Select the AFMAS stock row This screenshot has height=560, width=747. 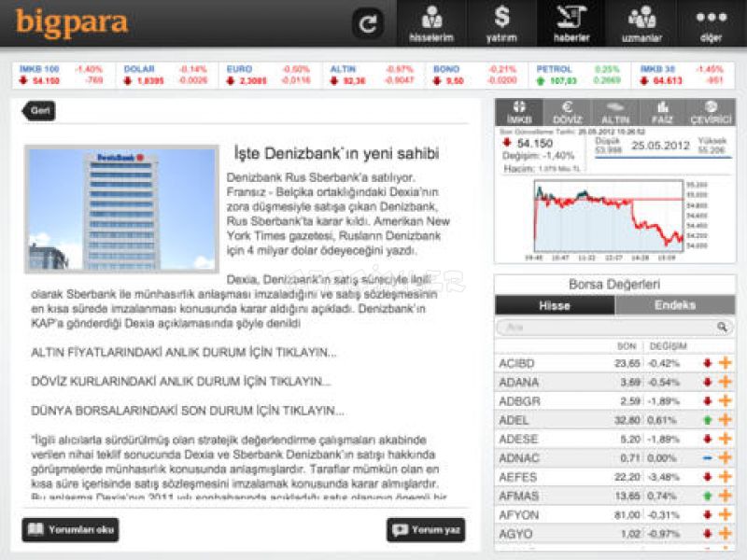click(615, 496)
